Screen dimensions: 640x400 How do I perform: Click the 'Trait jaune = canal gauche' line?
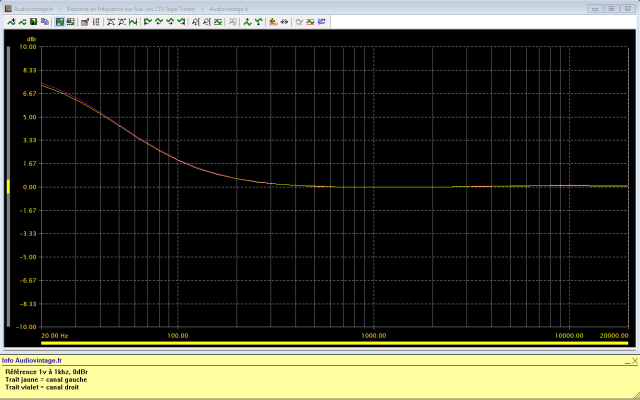tap(46, 380)
